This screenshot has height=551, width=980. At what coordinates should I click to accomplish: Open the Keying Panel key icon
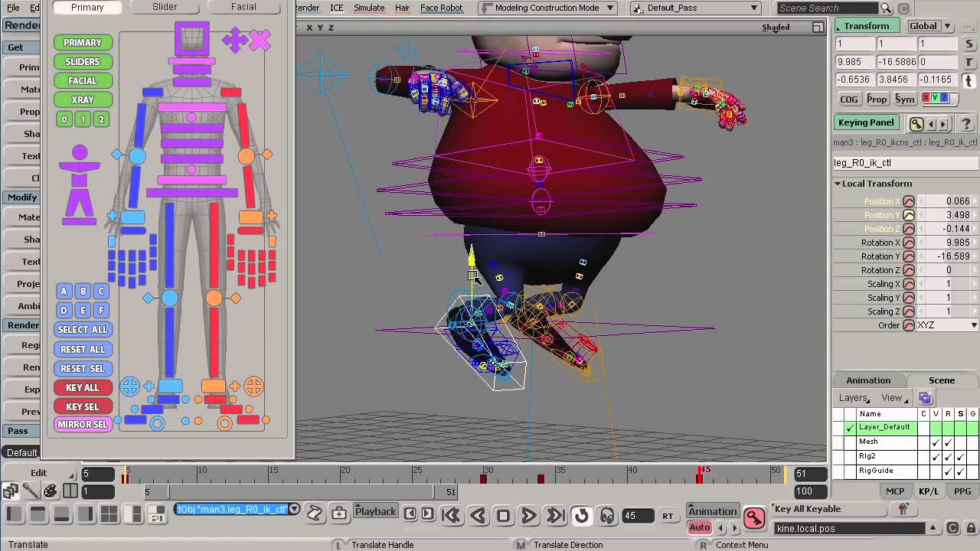point(916,123)
